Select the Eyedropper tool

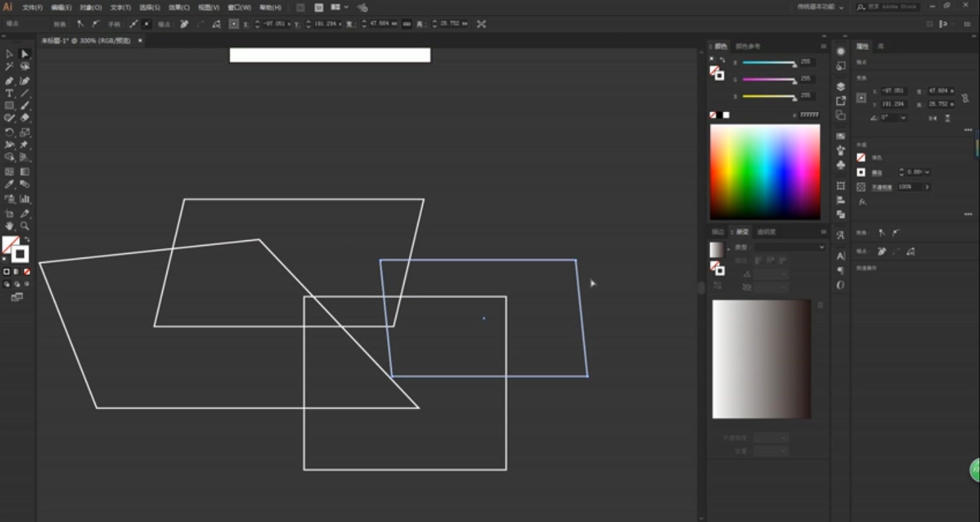(x=9, y=185)
